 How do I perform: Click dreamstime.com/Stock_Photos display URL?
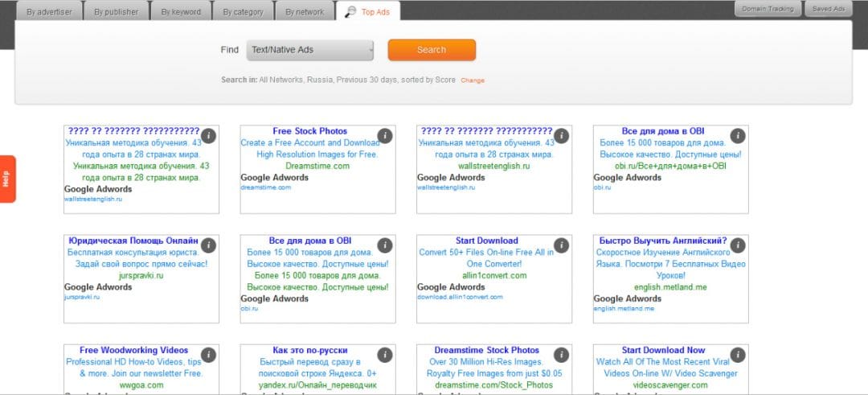click(494, 385)
